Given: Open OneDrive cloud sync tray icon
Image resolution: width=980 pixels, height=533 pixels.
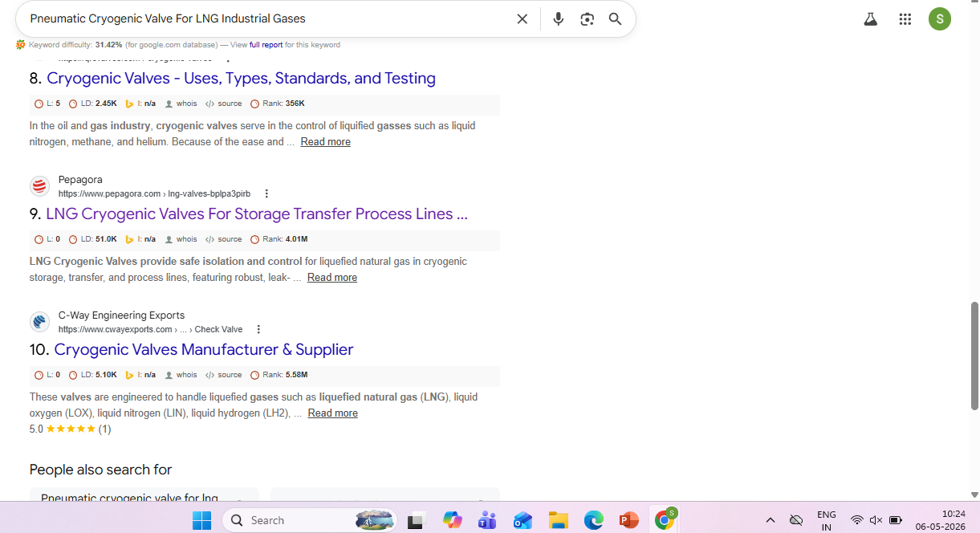Looking at the screenshot, I should pyautogui.click(x=796, y=520).
